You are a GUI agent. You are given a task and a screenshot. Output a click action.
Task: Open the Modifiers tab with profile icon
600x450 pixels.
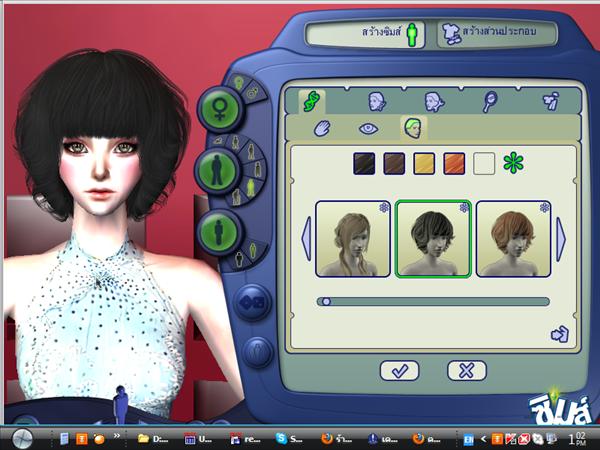tap(434, 102)
